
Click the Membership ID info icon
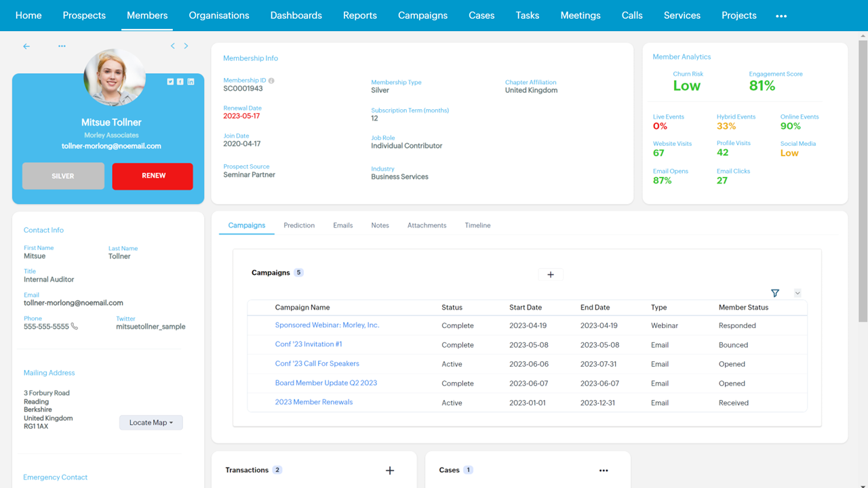tap(271, 81)
